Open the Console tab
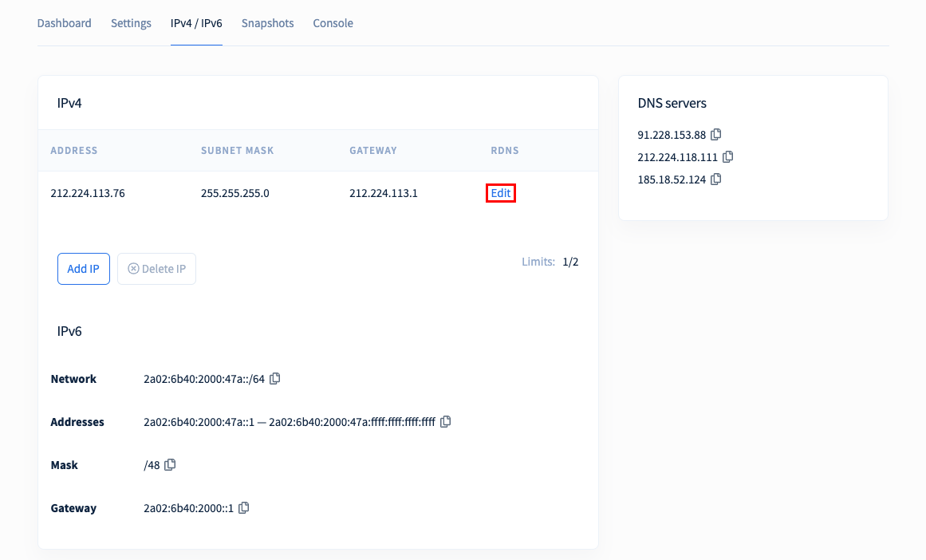The height and width of the screenshot is (560, 926). pos(333,23)
